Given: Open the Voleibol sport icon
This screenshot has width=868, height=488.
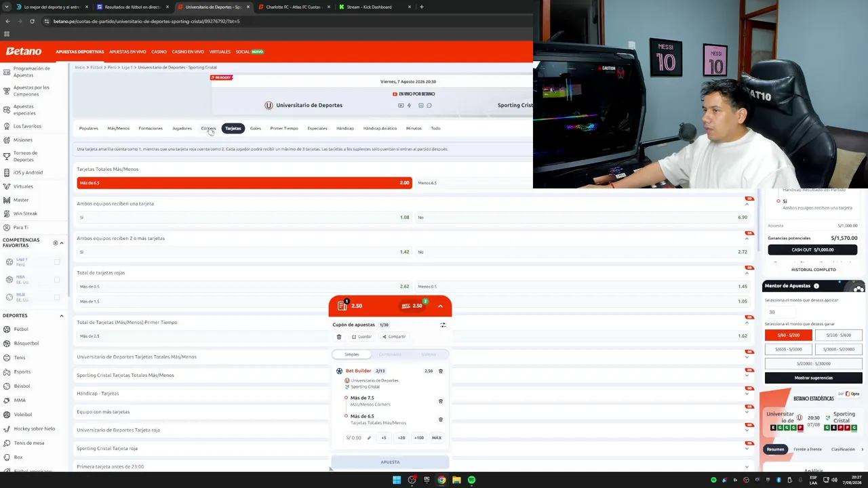Looking at the screenshot, I should [x=7, y=415].
